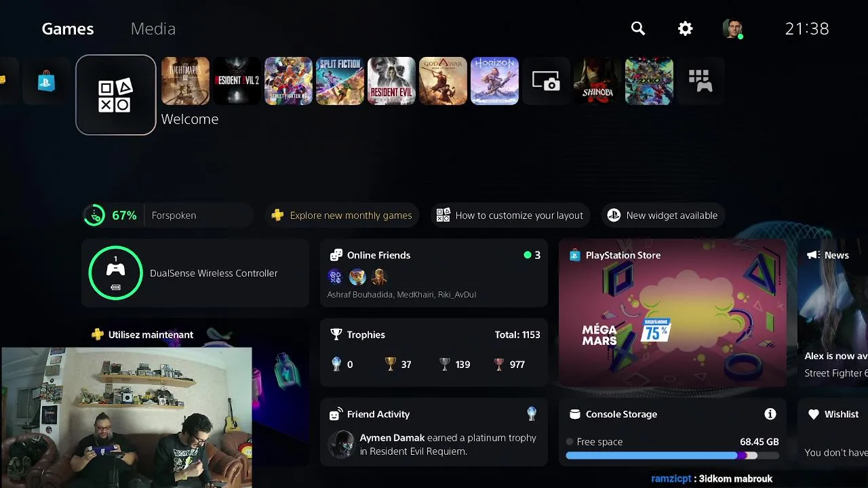This screenshot has width=868, height=488.
Task: Open Console Storage info icon
Action: click(770, 414)
